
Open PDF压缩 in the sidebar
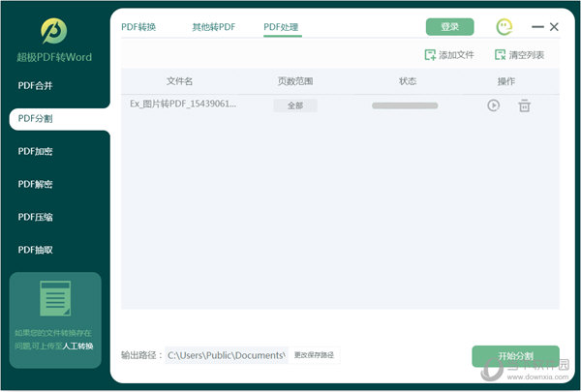click(35, 217)
